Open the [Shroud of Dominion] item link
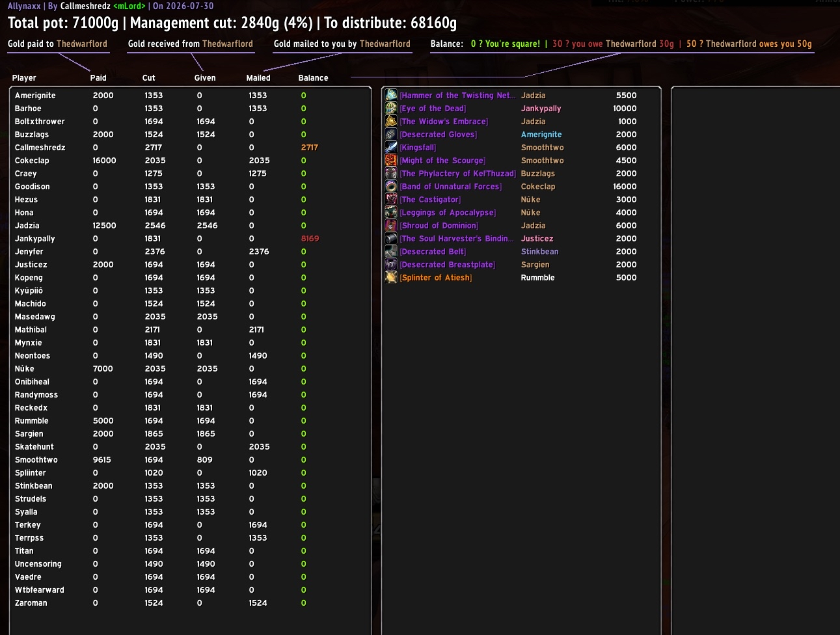 click(439, 226)
